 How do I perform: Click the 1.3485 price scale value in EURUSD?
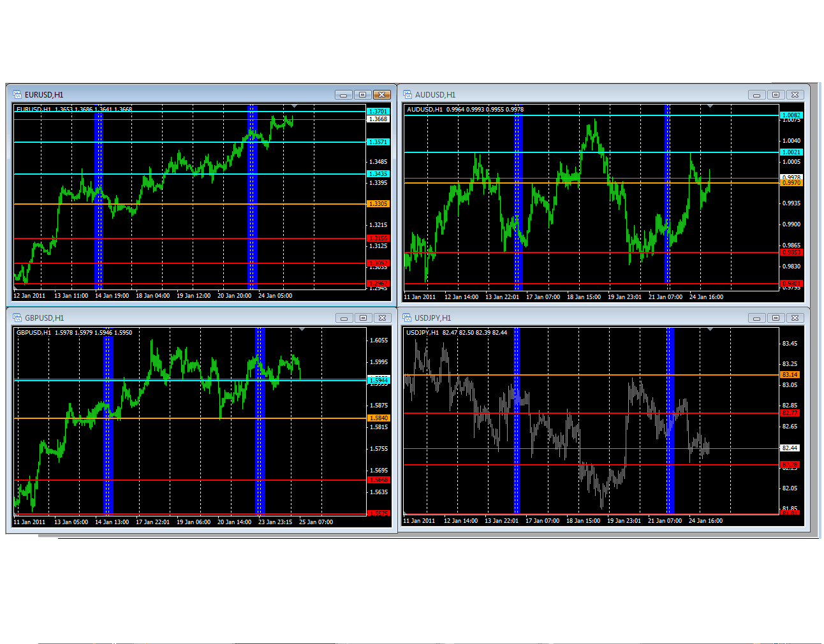point(378,162)
